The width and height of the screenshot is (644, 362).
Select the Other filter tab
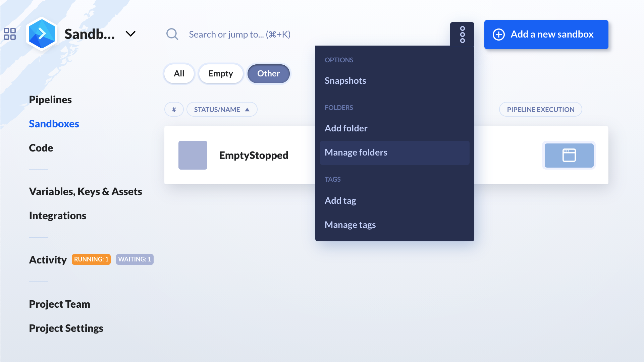point(268,73)
